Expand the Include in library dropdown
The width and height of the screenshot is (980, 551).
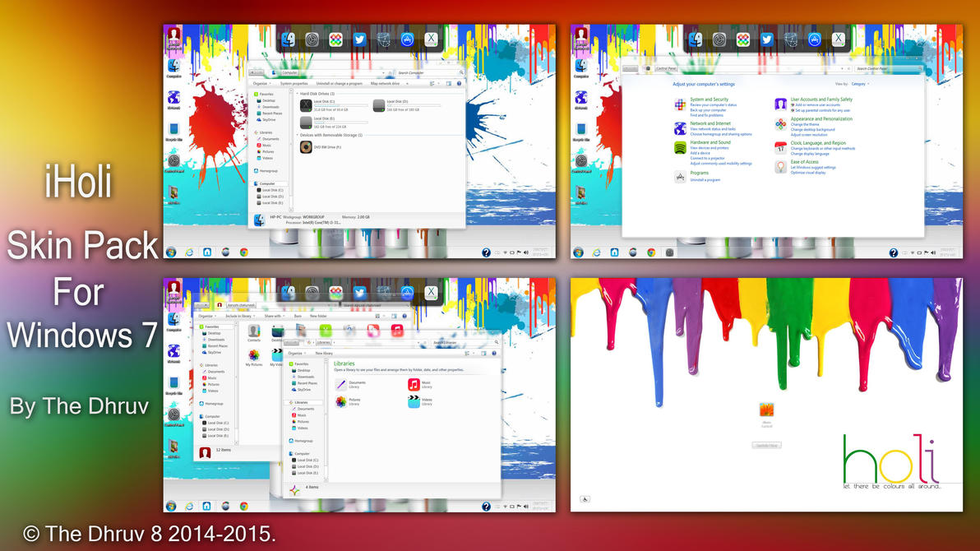tap(239, 316)
